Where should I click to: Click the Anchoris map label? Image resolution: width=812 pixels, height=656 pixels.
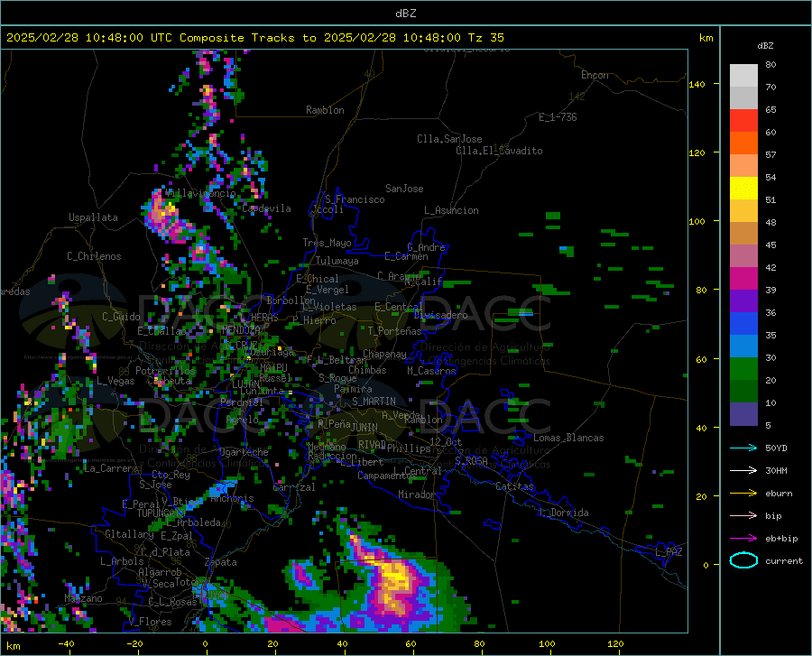coord(232,498)
